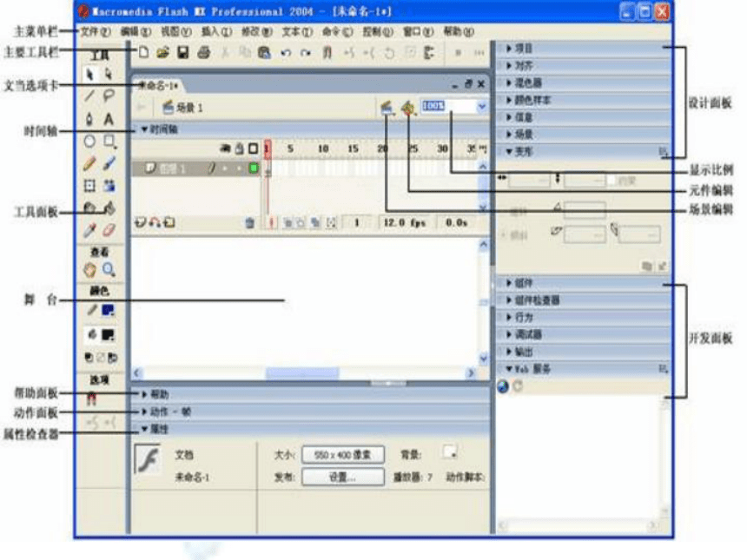The height and width of the screenshot is (560, 747).
Task: Click the Delete Layer trash icon
Action: (249, 222)
